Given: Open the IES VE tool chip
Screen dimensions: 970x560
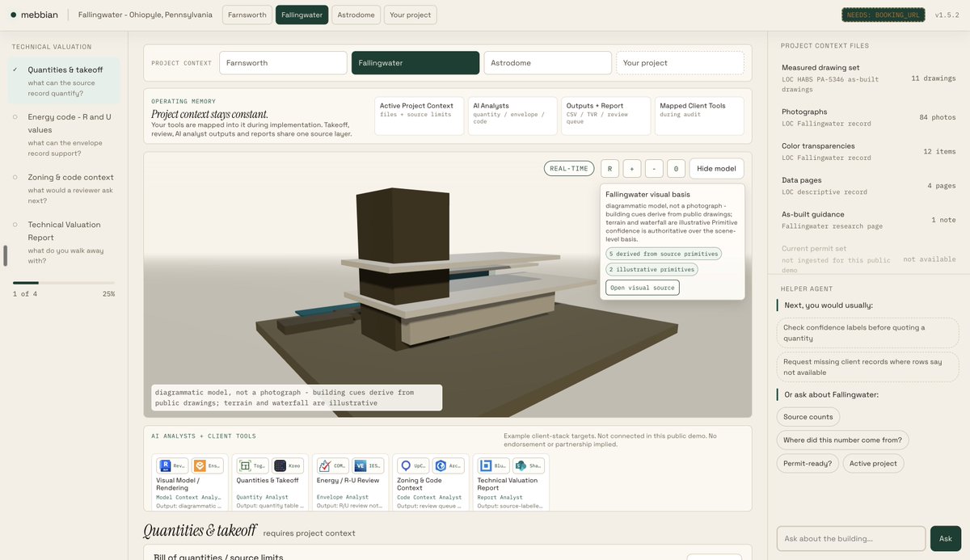Looking at the screenshot, I should 368,465.
